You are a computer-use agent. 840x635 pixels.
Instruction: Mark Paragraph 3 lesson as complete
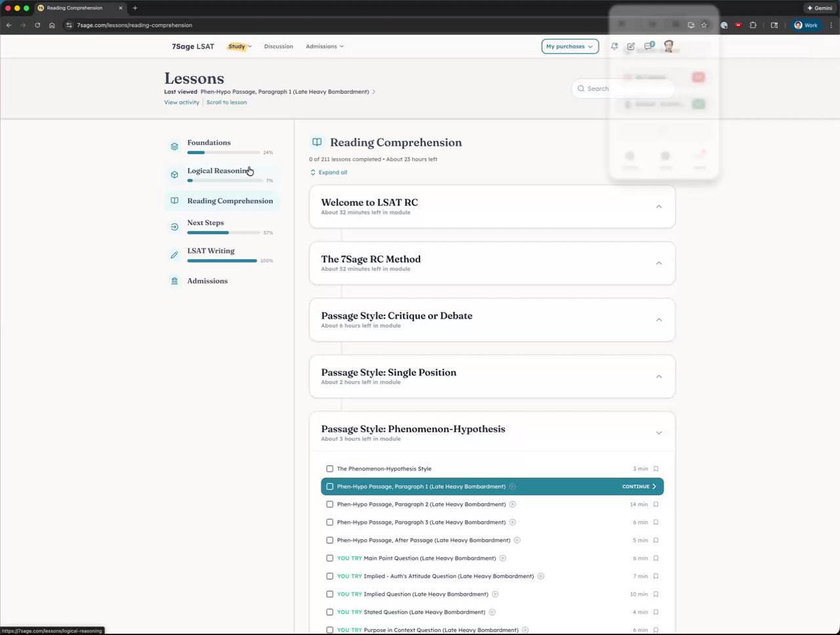coord(329,522)
